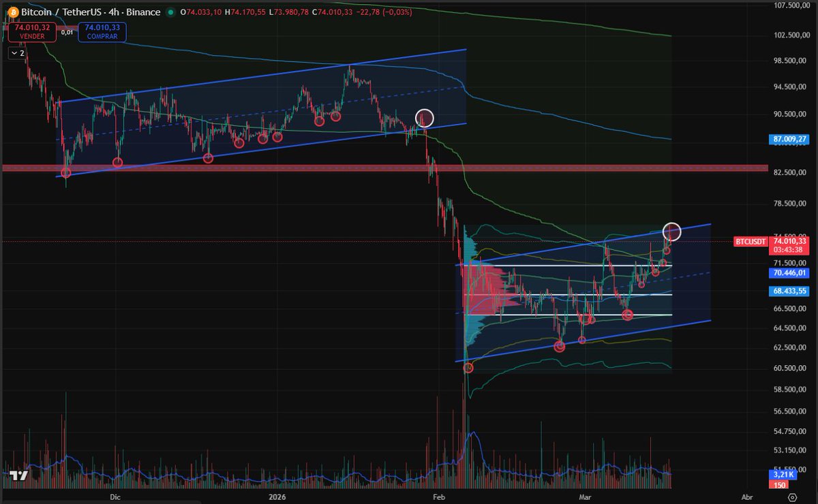Screen dimensions: 818x504
Task: Click the red 150 volume label
Action: [x=778, y=484]
